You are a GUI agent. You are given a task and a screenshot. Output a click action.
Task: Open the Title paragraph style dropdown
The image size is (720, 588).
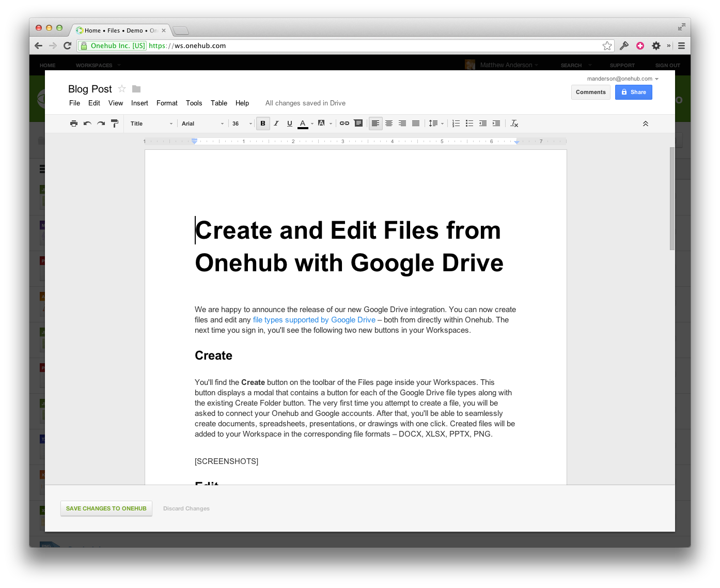point(151,123)
